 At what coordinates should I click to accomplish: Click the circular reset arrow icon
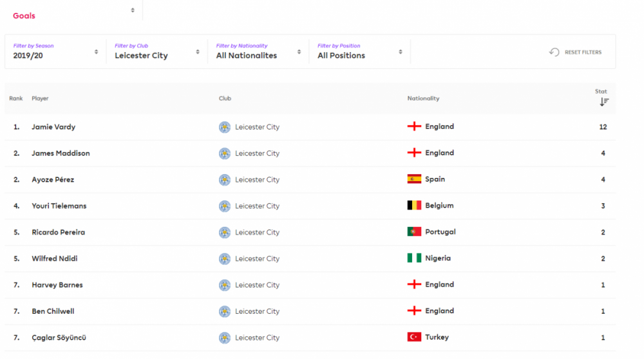[x=554, y=52]
